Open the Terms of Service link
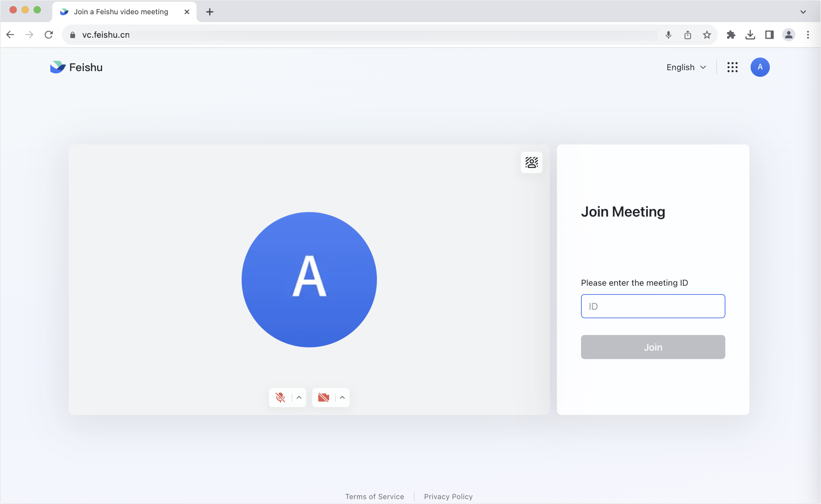 click(x=374, y=497)
